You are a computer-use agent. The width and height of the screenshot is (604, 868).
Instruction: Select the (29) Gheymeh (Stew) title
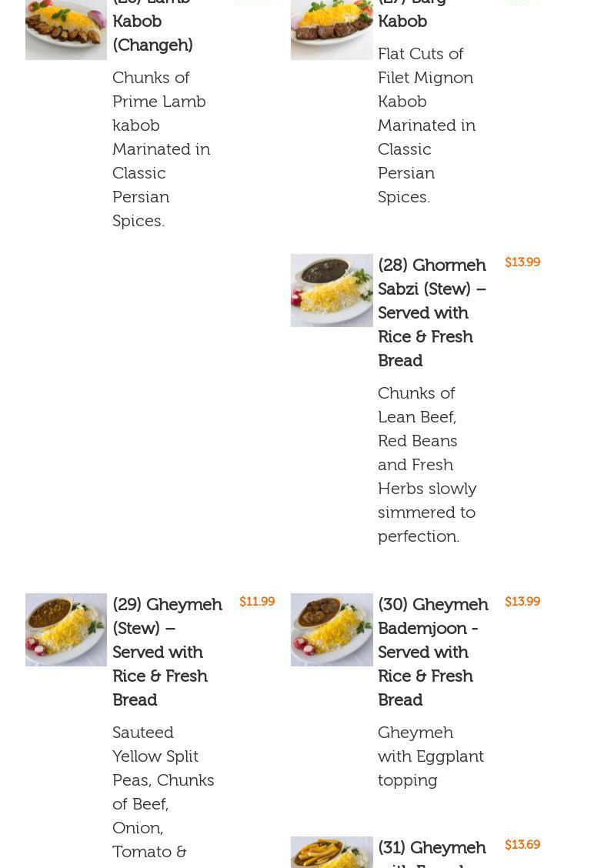(167, 652)
